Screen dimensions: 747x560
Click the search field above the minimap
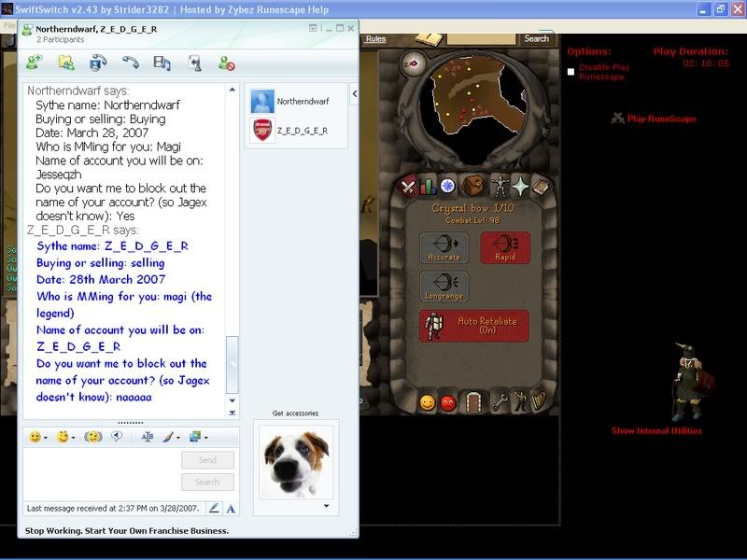point(481,38)
